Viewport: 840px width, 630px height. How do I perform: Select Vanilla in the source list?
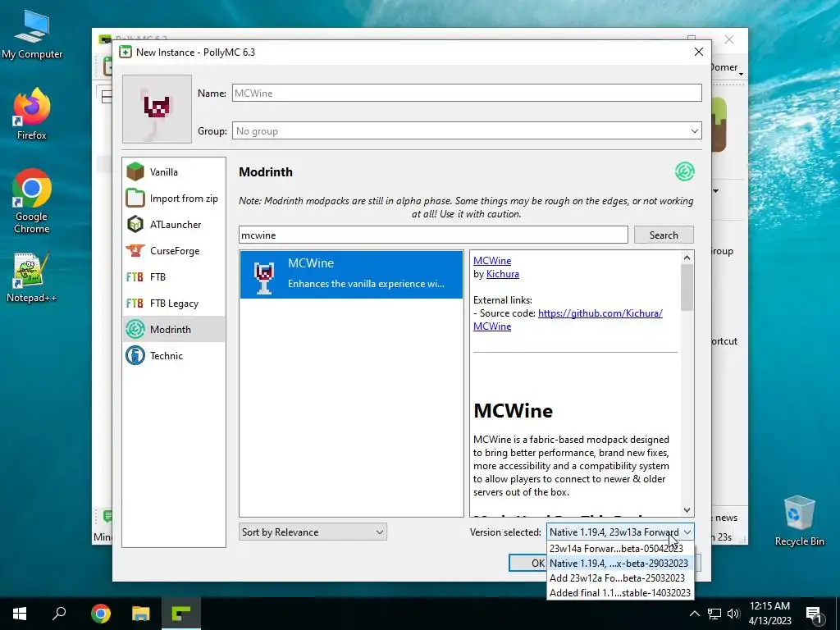(x=174, y=172)
